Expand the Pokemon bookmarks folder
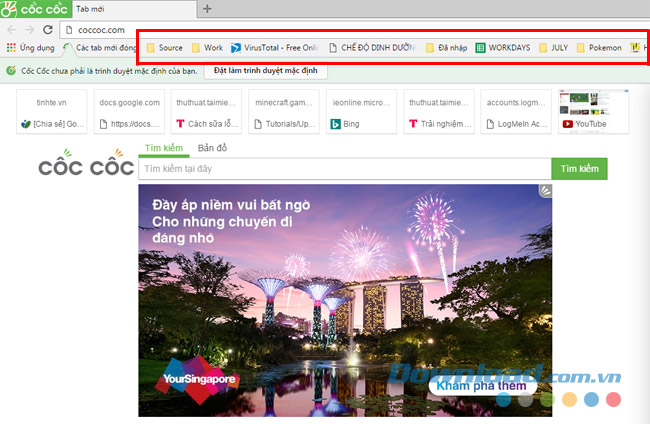The width and height of the screenshot is (650, 424). tap(598, 47)
